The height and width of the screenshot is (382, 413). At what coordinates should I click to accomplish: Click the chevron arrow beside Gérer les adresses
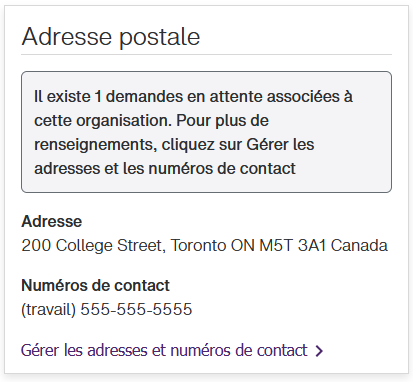[x=319, y=351]
